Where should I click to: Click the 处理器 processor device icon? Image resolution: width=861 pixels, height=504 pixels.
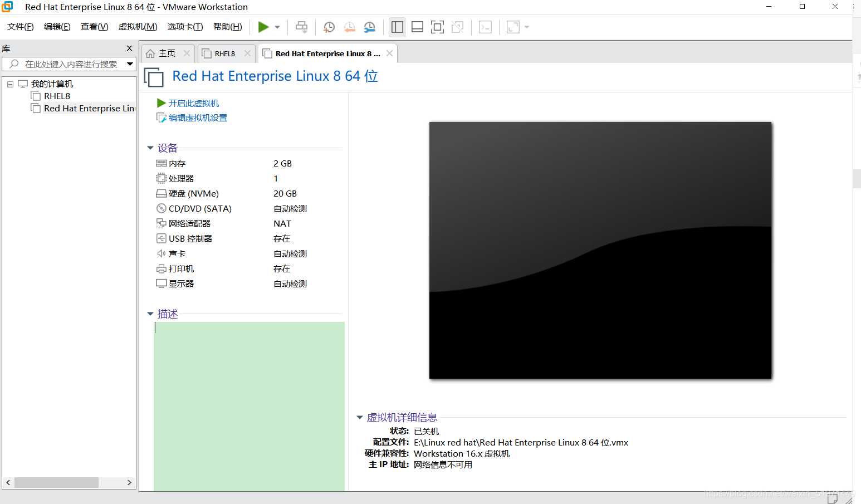click(162, 178)
